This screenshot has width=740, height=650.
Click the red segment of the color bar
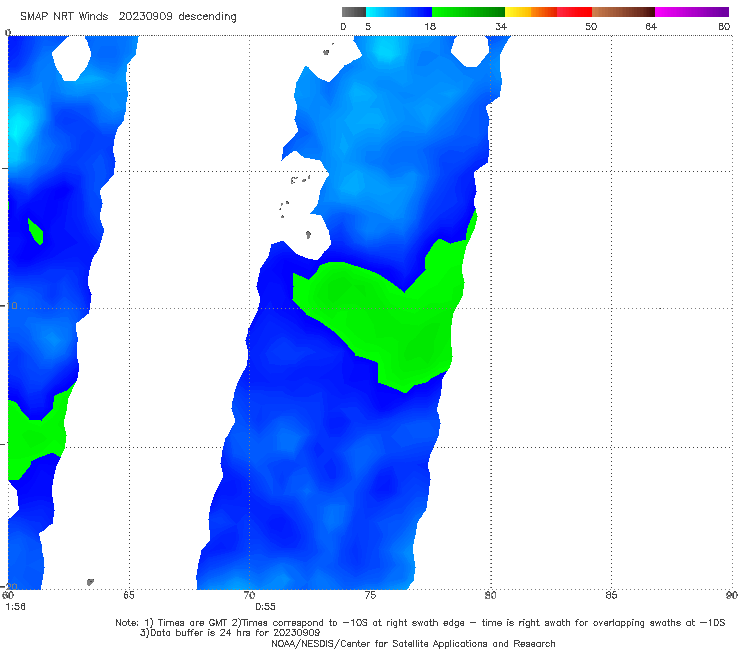point(574,12)
